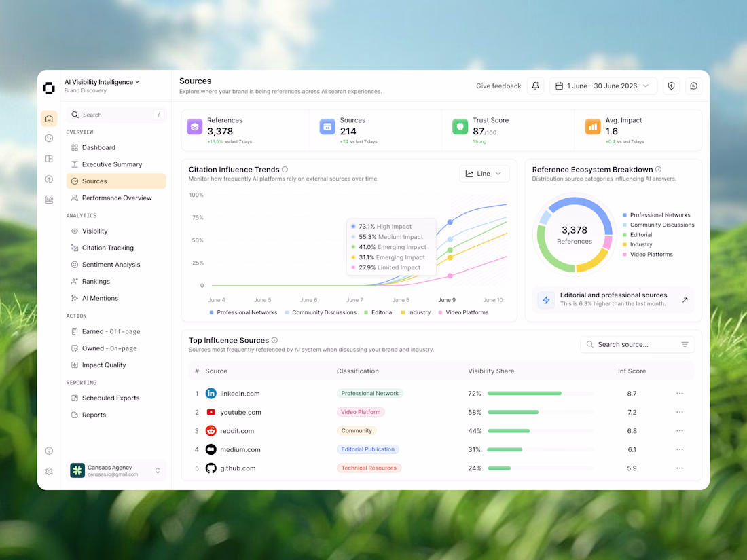The height and width of the screenshot is (560, 747).
Task: Expand Cansaas Agency account switcher
Action: coord(115,470)
